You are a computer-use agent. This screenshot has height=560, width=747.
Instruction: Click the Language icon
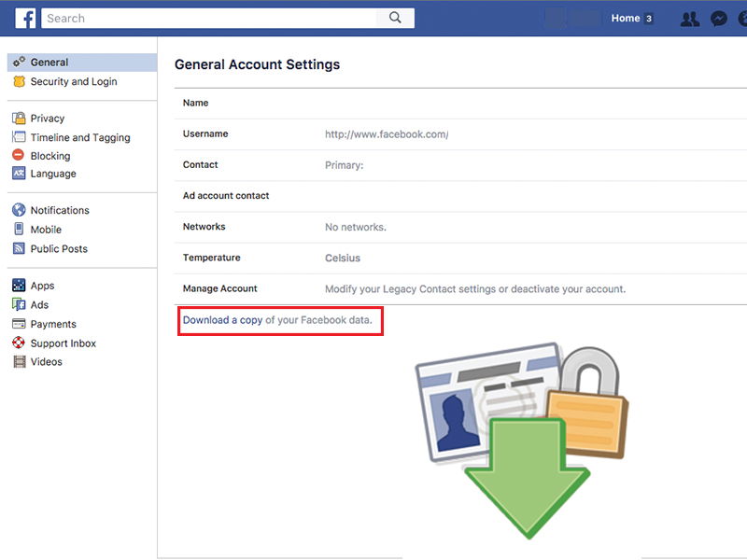(x=19, y=174)
